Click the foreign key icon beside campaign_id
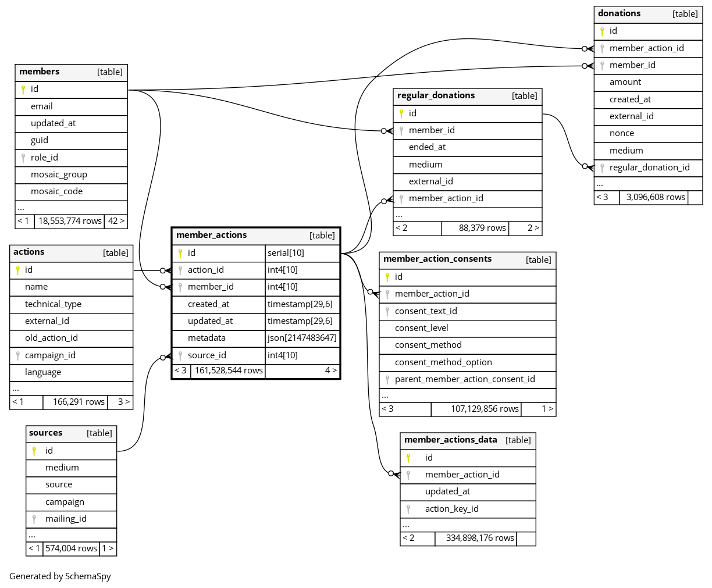The width and height of the screenshot is (712, 588). 17,355
